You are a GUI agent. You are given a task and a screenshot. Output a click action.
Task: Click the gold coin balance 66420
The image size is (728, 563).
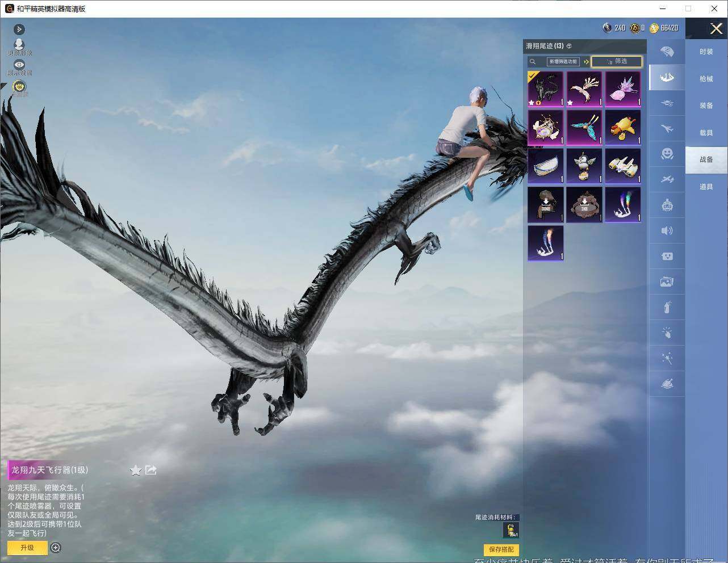tap(664, 28)
